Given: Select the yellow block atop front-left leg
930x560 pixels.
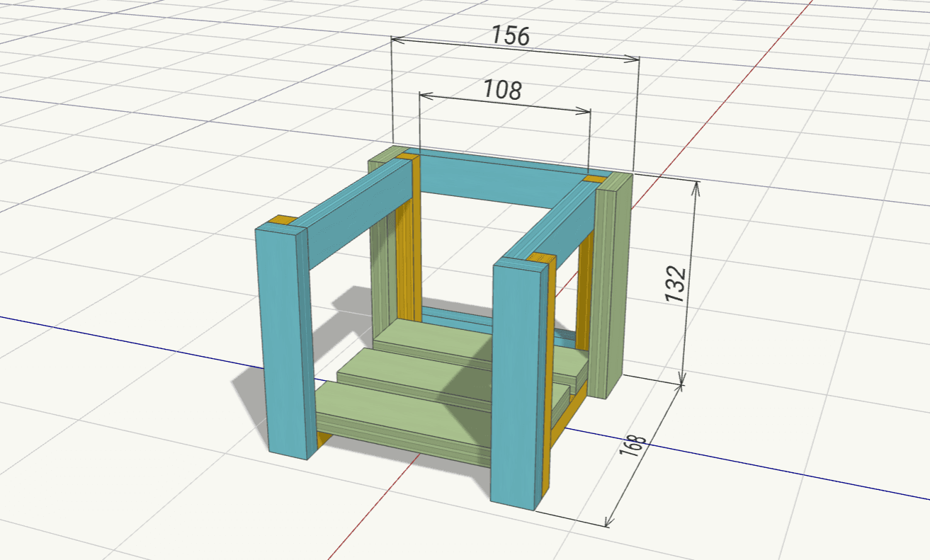Looking at the screenshot, I should (285, 221).
